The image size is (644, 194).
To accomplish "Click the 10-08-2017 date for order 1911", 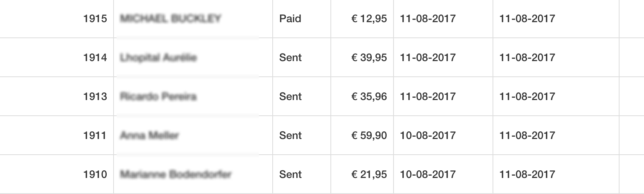I will (x=428, y=135).
